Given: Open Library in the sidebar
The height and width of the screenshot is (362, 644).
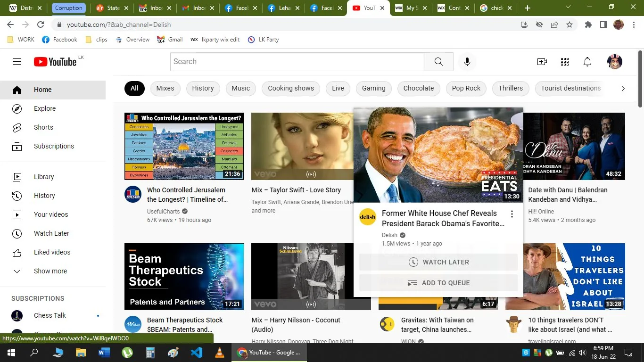Looking at the screenshot, I should pos(53,177).
